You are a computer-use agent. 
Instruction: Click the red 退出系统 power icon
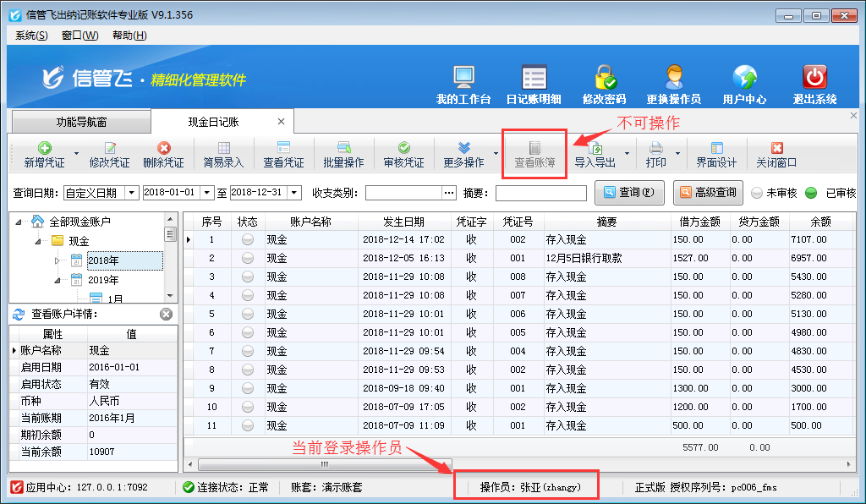click(814, 79)
